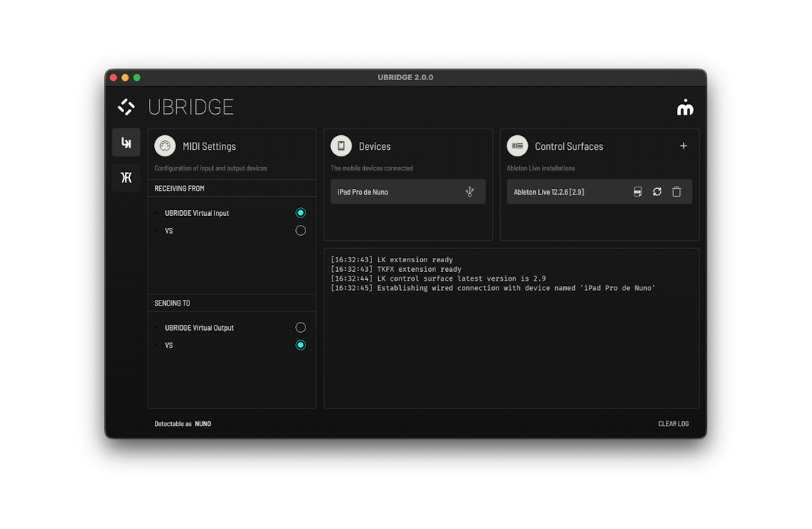The image size is (812, 529).
Task: Click the Devices heading
Action: (x=374, y=146)
